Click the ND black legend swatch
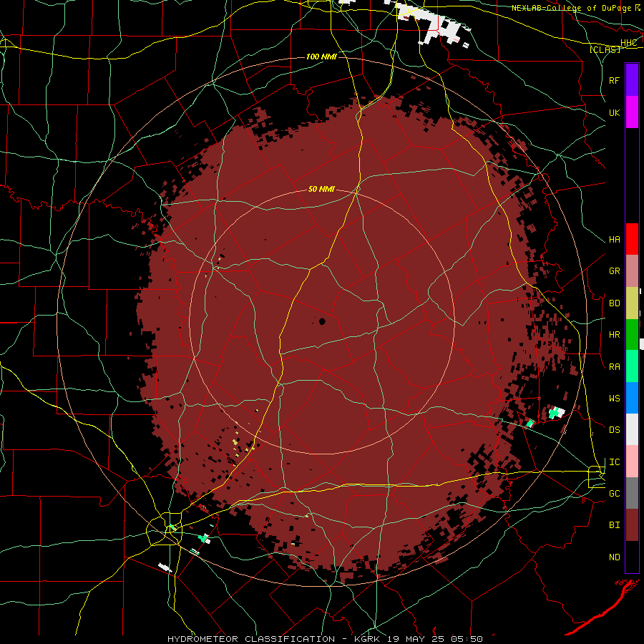The image size is (644, 644). [632, 557]
